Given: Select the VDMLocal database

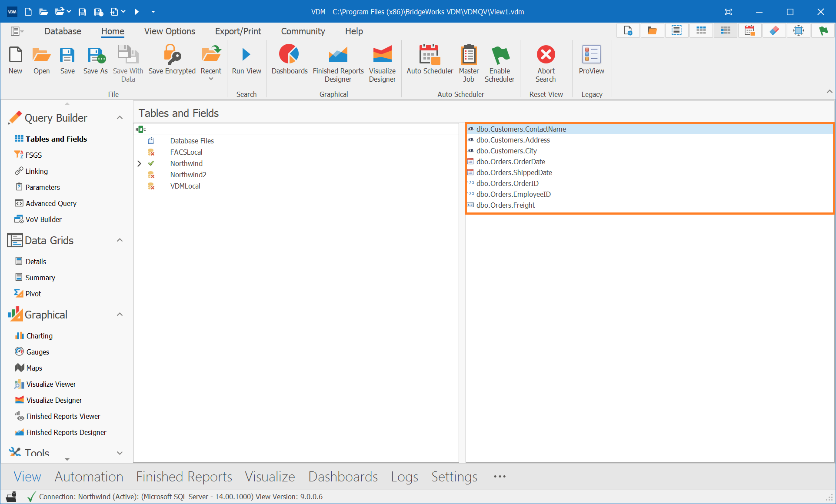Looking at the screenshot, I should (185, 186).
